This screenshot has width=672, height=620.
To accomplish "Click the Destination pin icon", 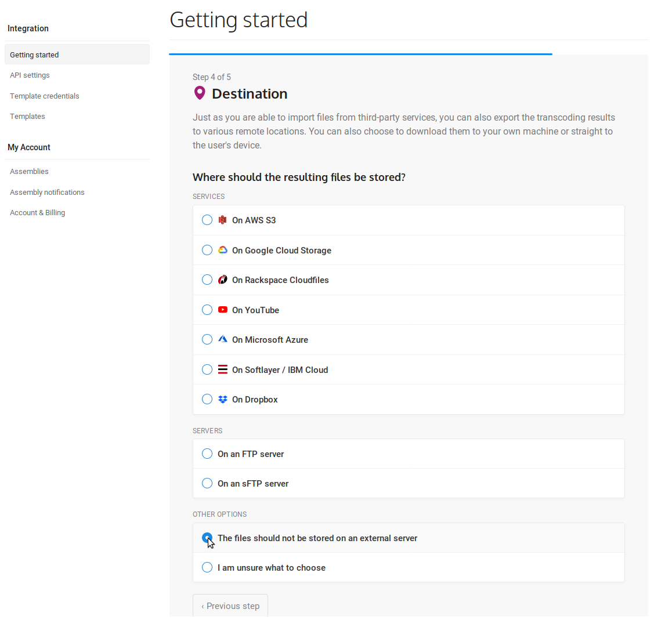I will point(200,93).
